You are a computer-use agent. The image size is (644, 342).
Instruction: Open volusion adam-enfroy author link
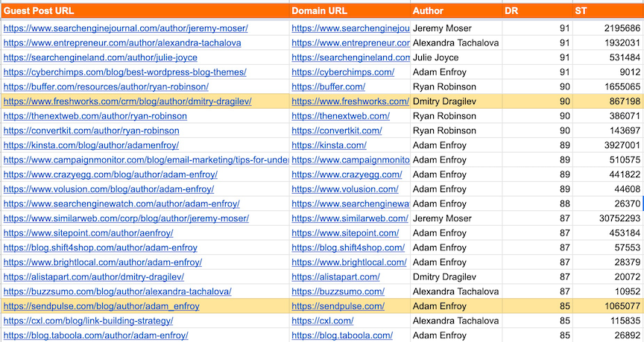(x=109, y=189)
